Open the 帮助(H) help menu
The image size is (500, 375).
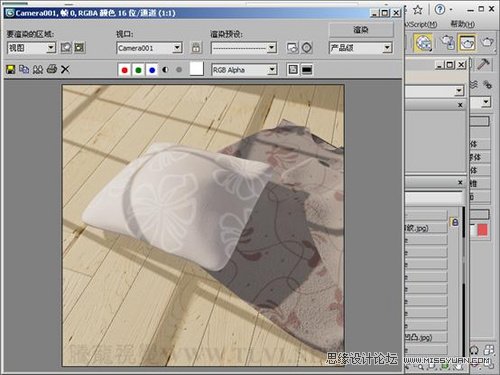(x=463, y=24)
